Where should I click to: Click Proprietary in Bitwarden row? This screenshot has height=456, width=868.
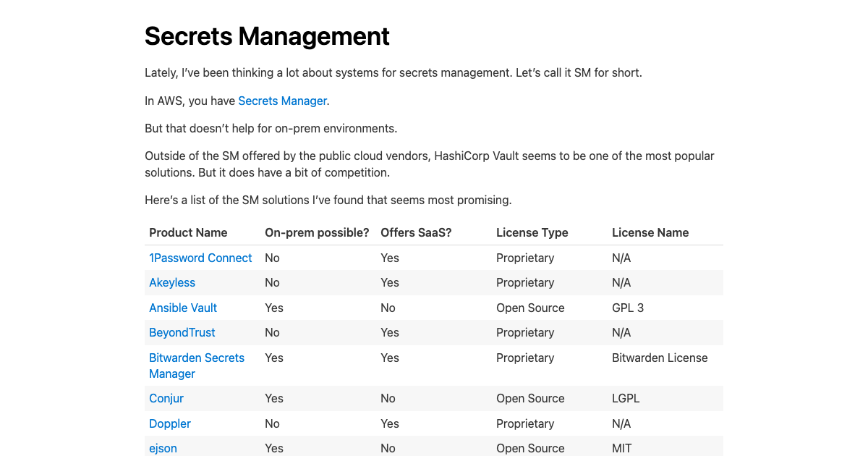click(525, 358)
